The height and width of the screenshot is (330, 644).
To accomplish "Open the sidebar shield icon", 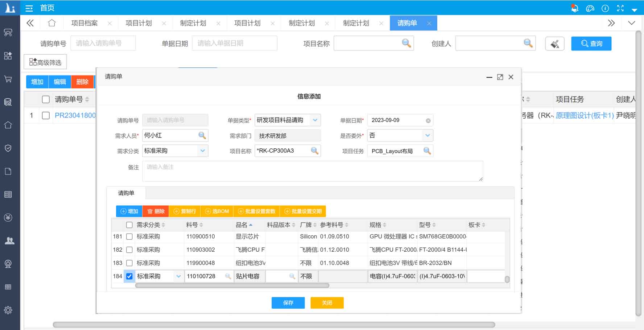I will [8, 148].
